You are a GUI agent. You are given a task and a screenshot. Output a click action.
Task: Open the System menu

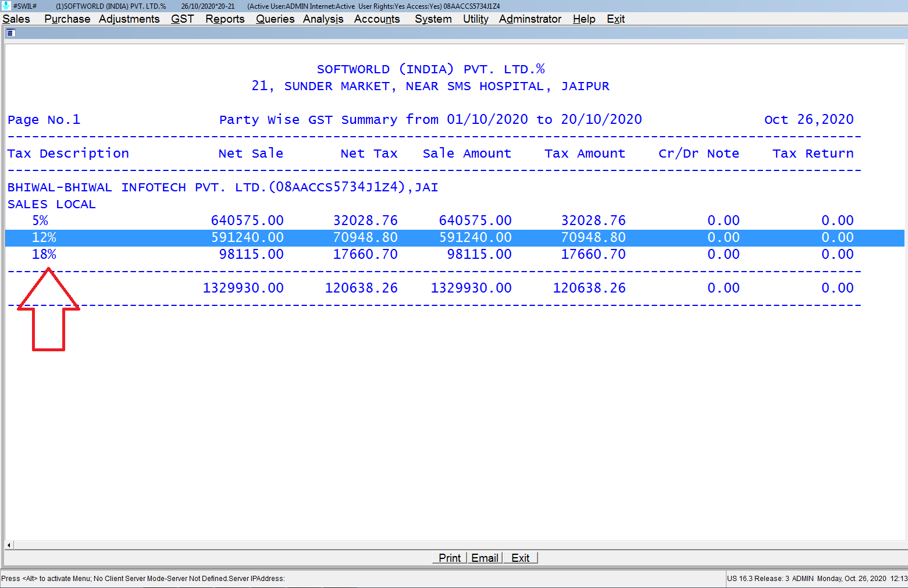[433, 19]
